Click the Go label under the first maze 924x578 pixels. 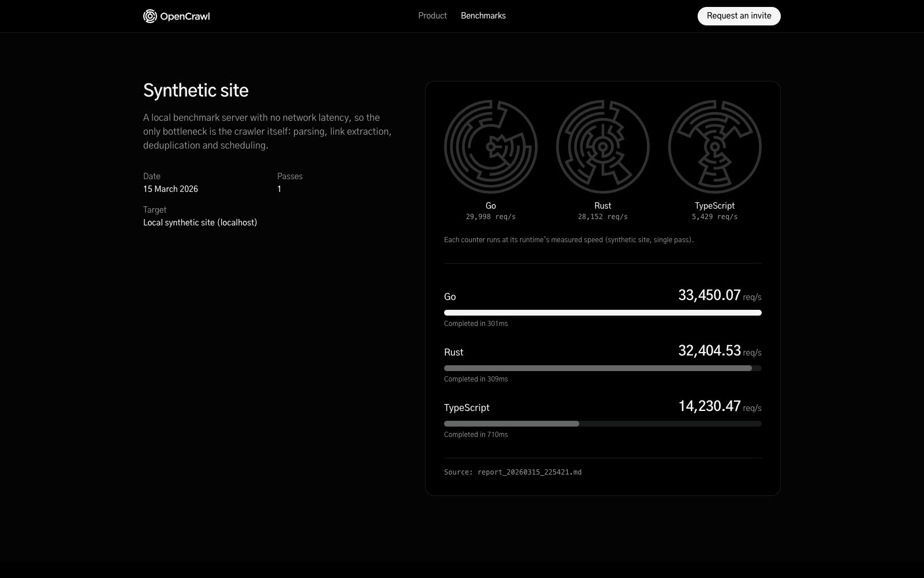coord(491,206)
